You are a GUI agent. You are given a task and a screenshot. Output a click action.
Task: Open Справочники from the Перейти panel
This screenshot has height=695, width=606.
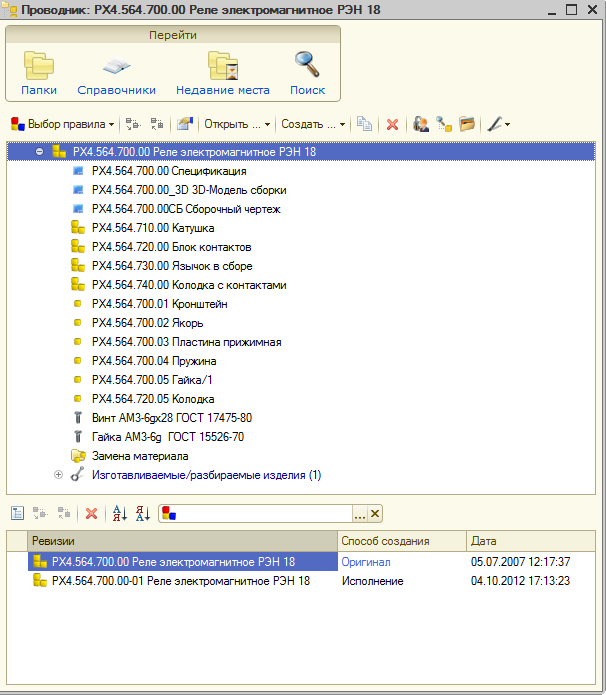coord(116,66)
